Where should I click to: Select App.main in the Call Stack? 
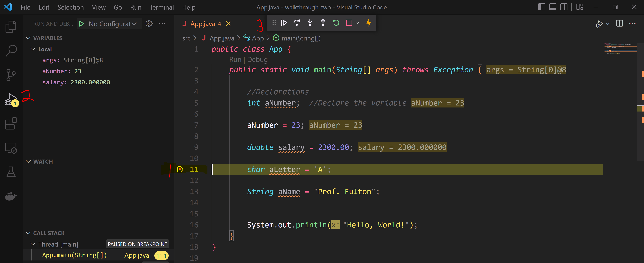(x=75, y=255)
